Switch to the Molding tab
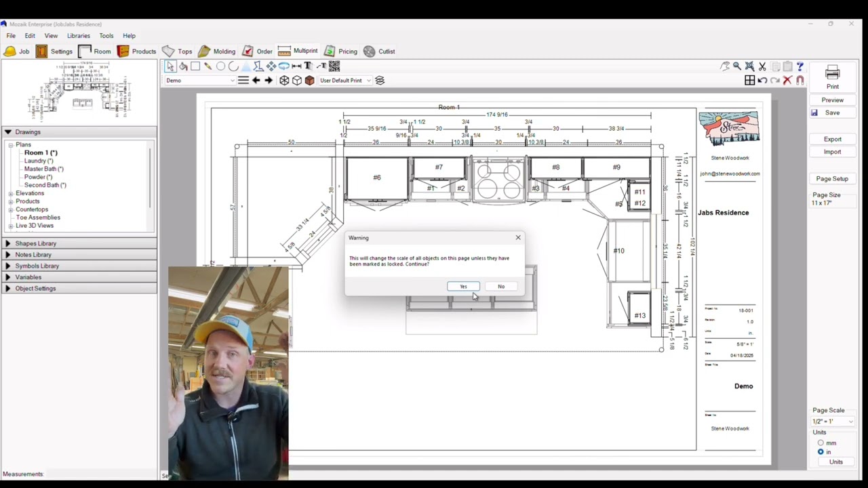 click(216, 52)
